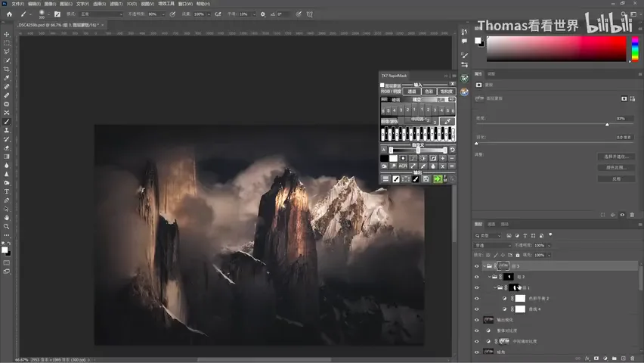Select the Move tool
The height and width of the screenshot is (363, 644).
pyautogui.click(x=7, y=34)
